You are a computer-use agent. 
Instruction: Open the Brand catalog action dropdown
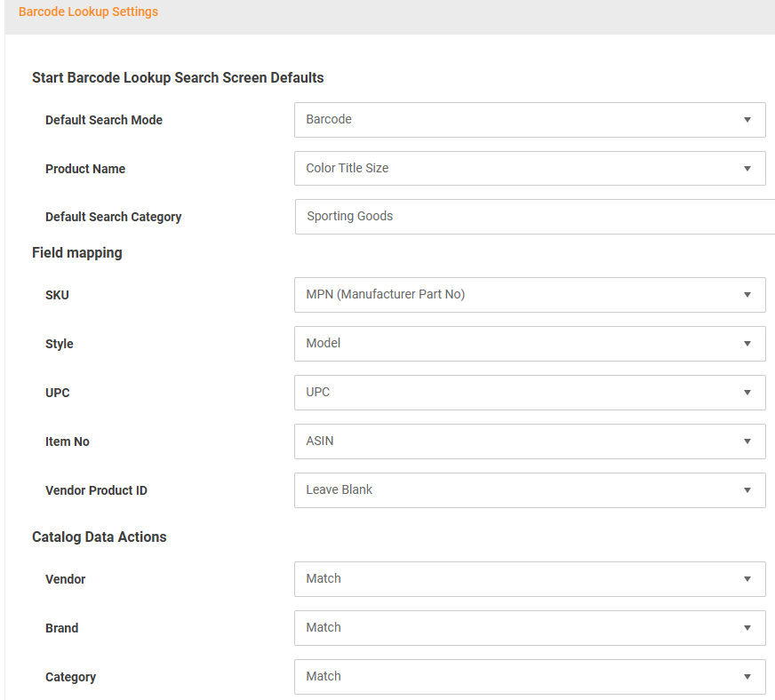coord(530,628)
